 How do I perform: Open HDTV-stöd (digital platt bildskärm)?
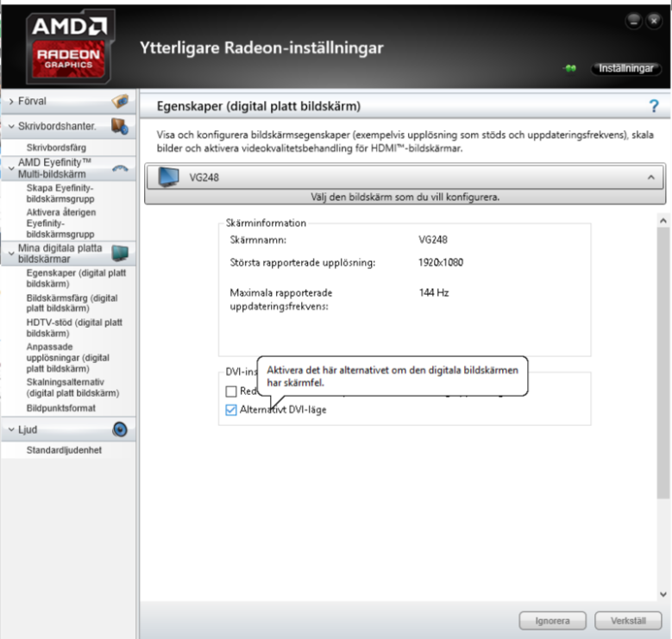coord(74,328)
